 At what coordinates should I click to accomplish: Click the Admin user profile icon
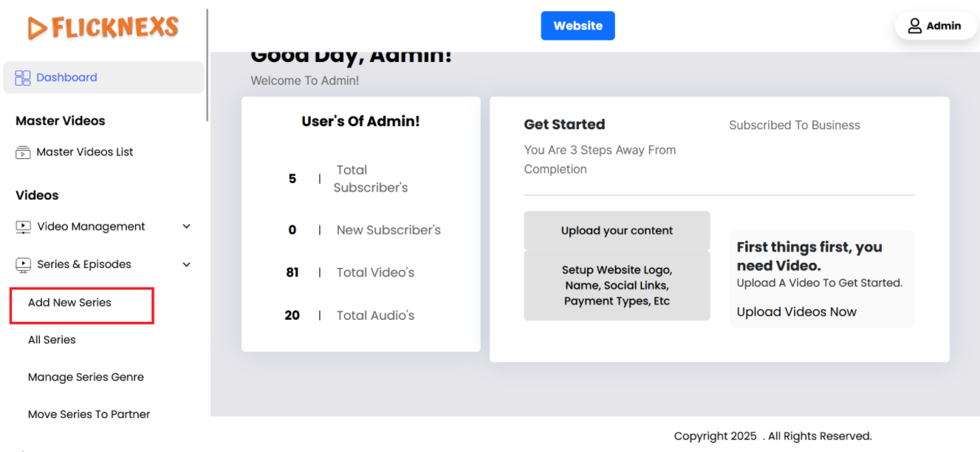[914, 26]
